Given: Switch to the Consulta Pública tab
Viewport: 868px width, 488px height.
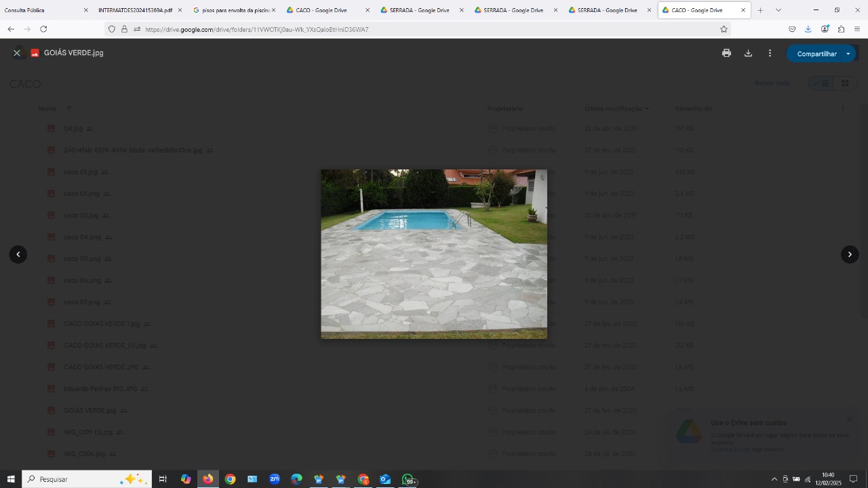Looking at the screenshot, I should click(41, 10).
